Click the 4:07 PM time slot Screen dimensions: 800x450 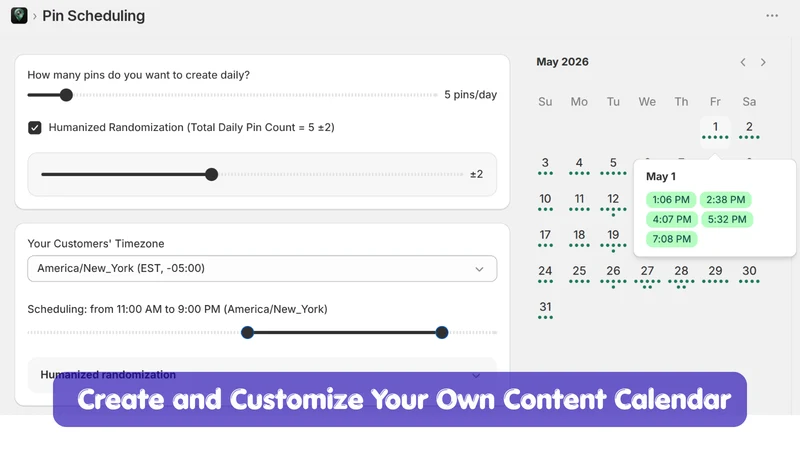[x=672, y=219]
